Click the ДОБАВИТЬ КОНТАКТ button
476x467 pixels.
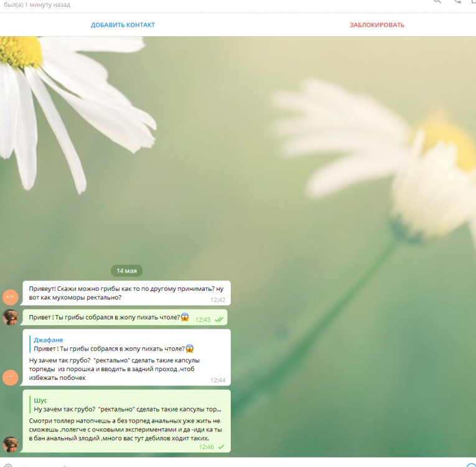[123, 25]
